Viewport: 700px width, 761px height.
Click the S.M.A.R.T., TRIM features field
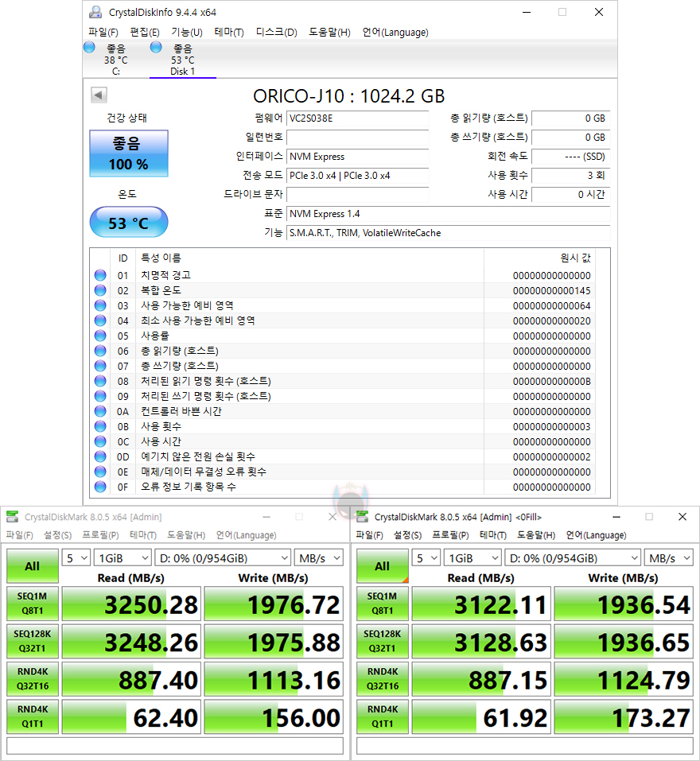pos(449,233)
